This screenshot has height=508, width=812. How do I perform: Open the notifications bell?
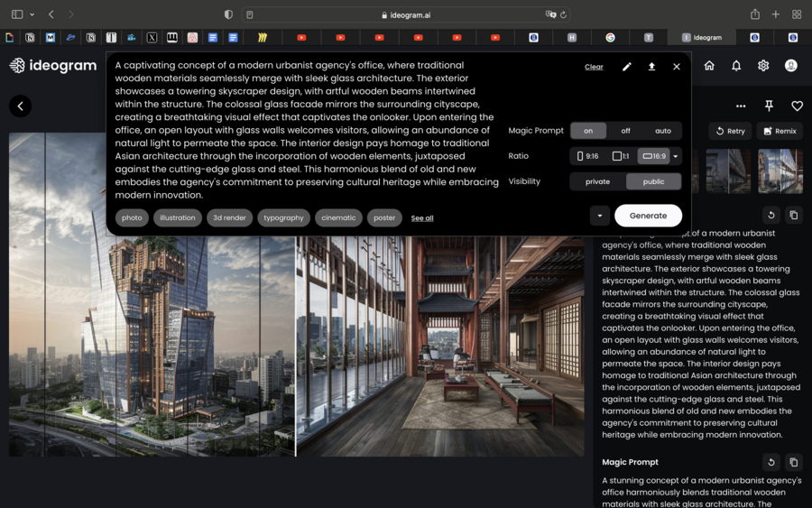pyautogui.click(x=736, y=66)
